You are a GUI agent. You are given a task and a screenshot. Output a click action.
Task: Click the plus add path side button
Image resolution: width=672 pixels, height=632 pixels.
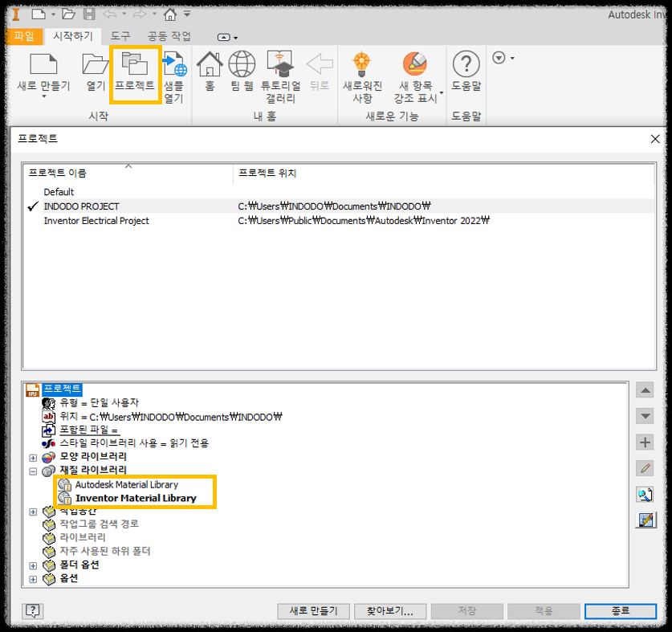pyautogui.click(x=645, y=442)
